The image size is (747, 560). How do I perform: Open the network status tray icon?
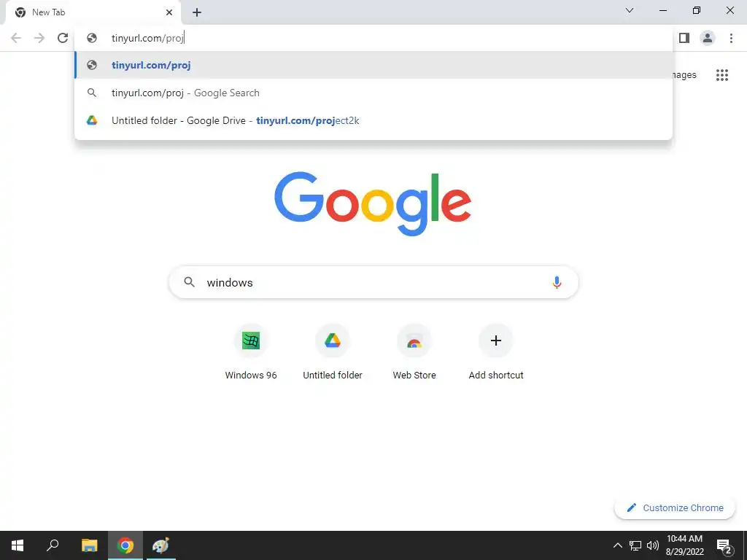click(x=635, y=545)
